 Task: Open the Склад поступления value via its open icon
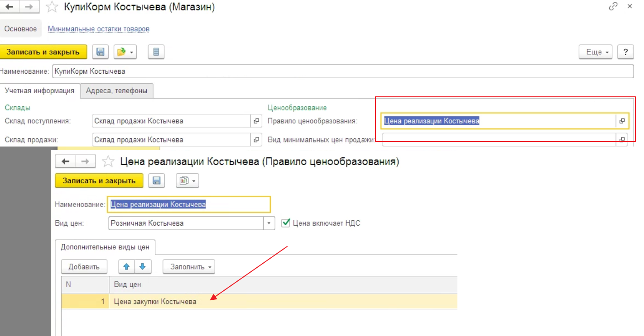(256, 121)
